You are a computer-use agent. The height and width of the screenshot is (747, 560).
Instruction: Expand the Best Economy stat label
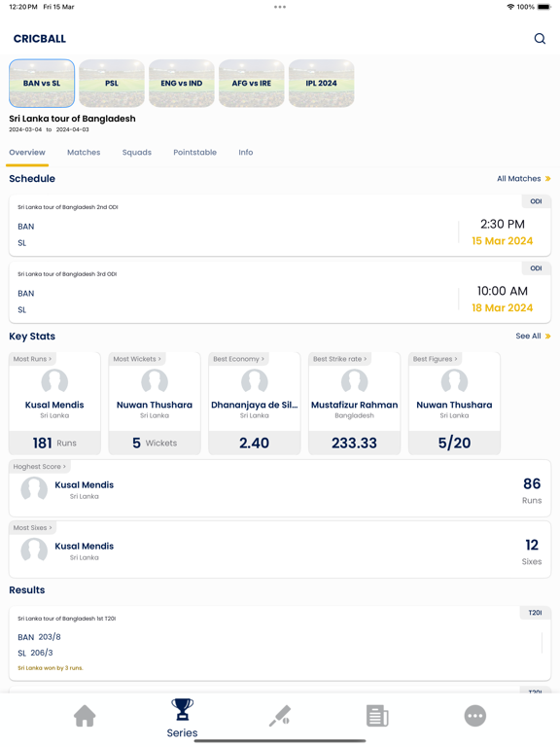tap(238, 359)
